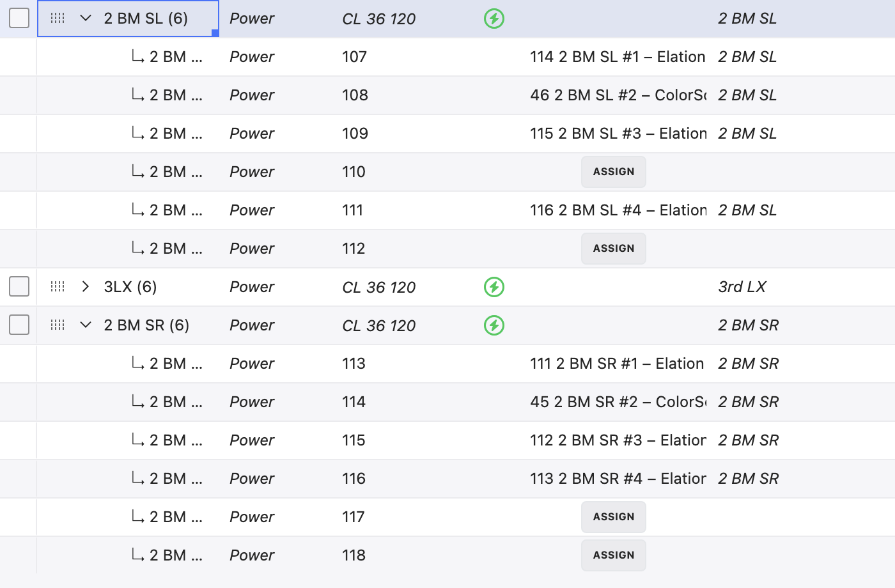Viewport: 895px width, 588px height.
Task: Expand the 3LX (6) group
Action: 86,287
